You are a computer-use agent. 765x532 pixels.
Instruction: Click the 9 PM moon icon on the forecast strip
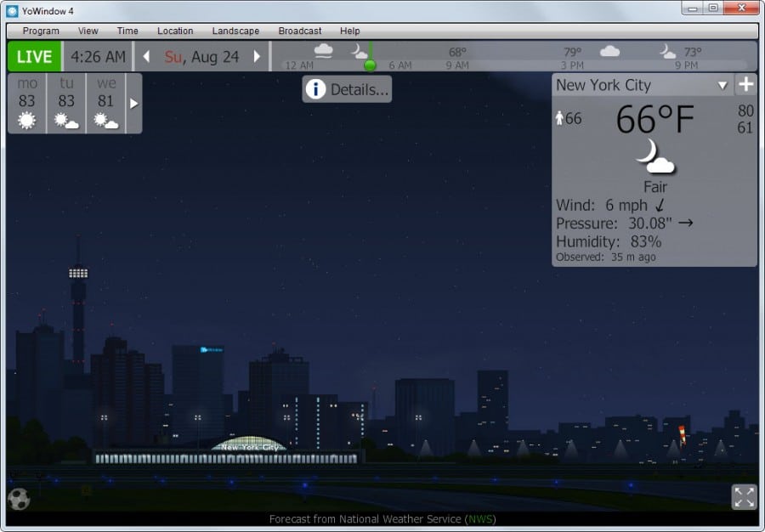666,51
